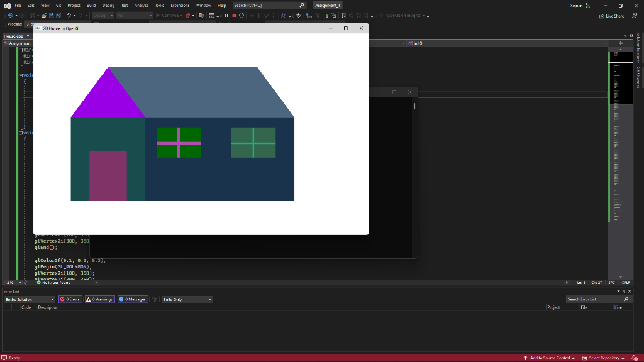Click Add to Source Control in status bar

click(549, 356)
